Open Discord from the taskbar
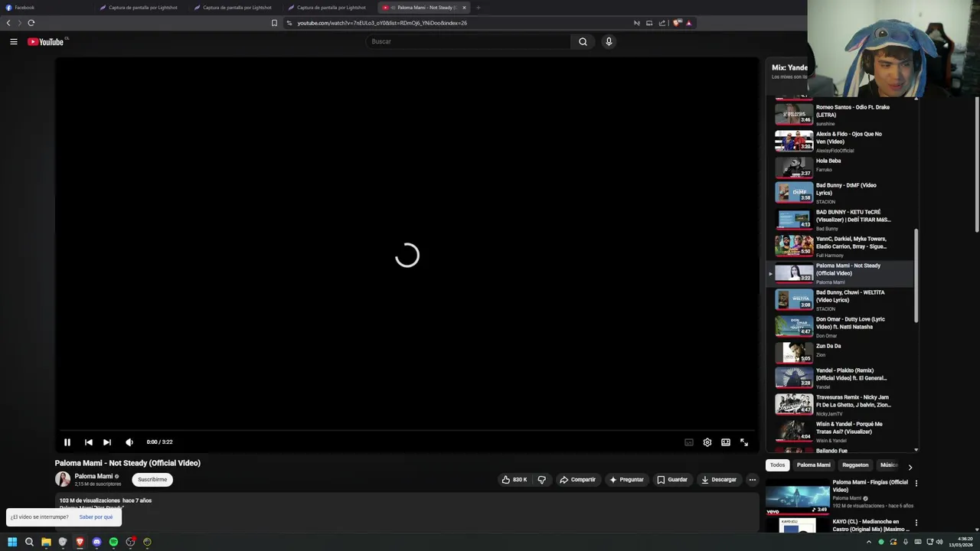 click(x=96, y=542)
